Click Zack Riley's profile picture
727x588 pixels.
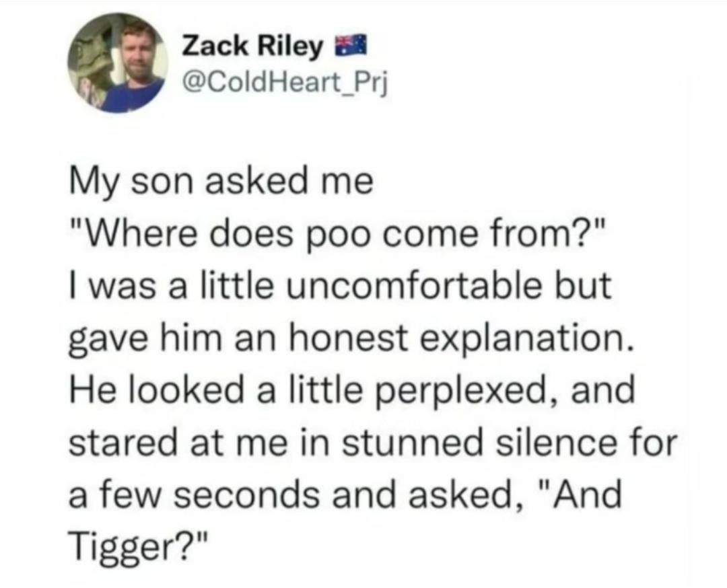[x=118, y=63]
